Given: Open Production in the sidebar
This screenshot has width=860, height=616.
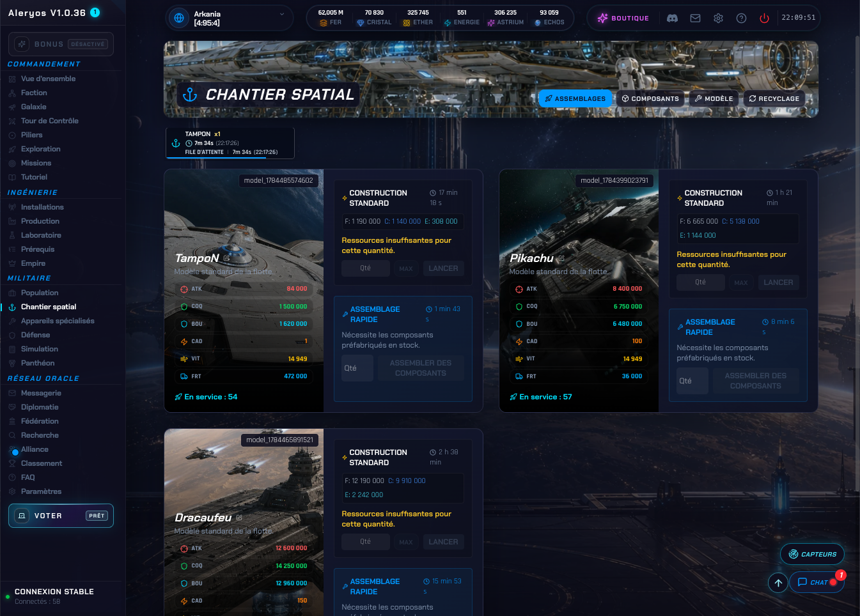Looking at the screenshot, I should 40,222.
